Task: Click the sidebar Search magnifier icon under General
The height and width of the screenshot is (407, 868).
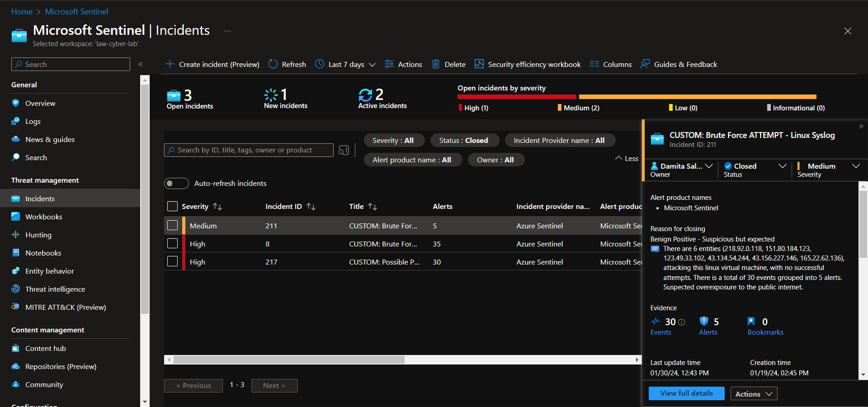Action: click(x=16, y=157)
